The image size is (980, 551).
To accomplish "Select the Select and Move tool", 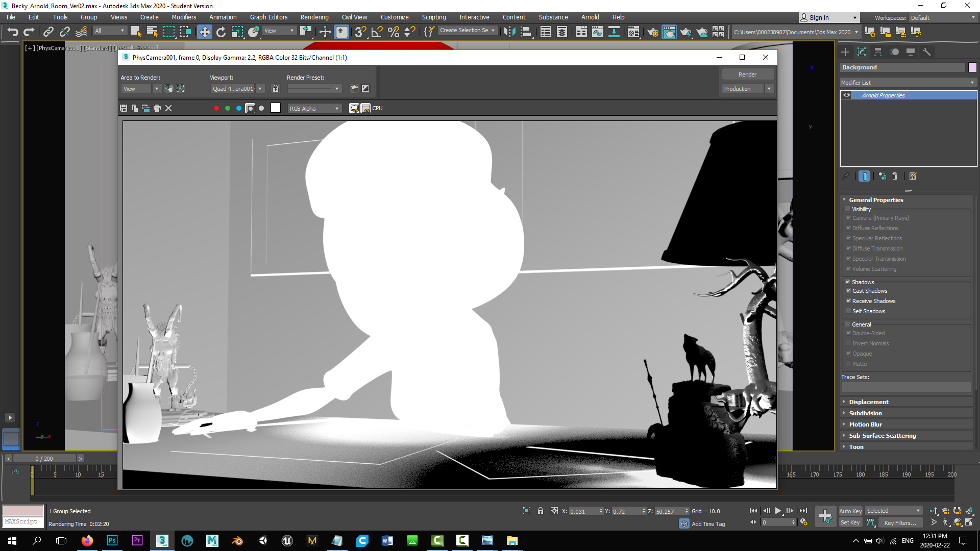I will pos(205,32).
